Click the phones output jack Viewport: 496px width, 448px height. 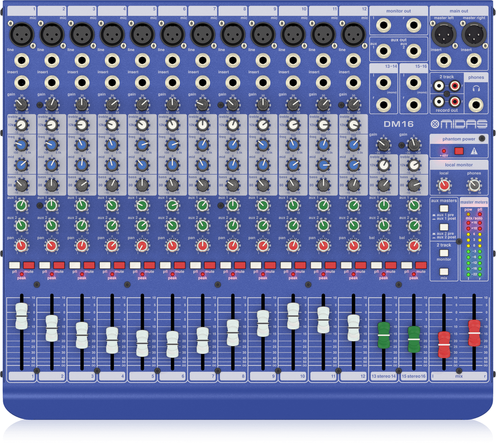coord(476,105)
